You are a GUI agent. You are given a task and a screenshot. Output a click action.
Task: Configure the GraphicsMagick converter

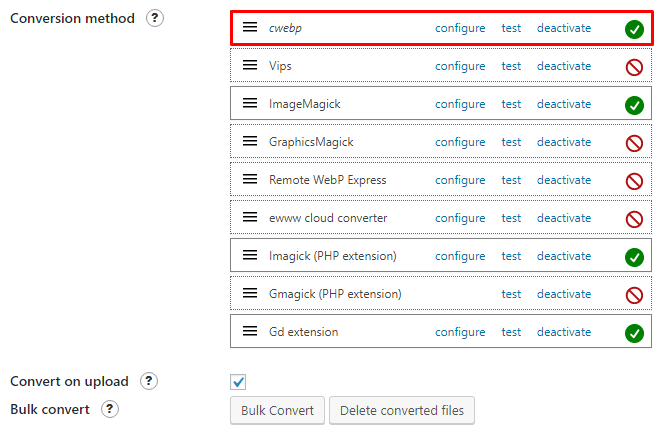[460, 142]
